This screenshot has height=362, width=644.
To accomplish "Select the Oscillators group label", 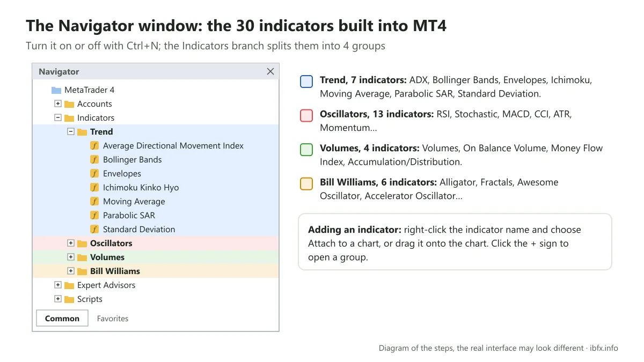I will point(111,243).
